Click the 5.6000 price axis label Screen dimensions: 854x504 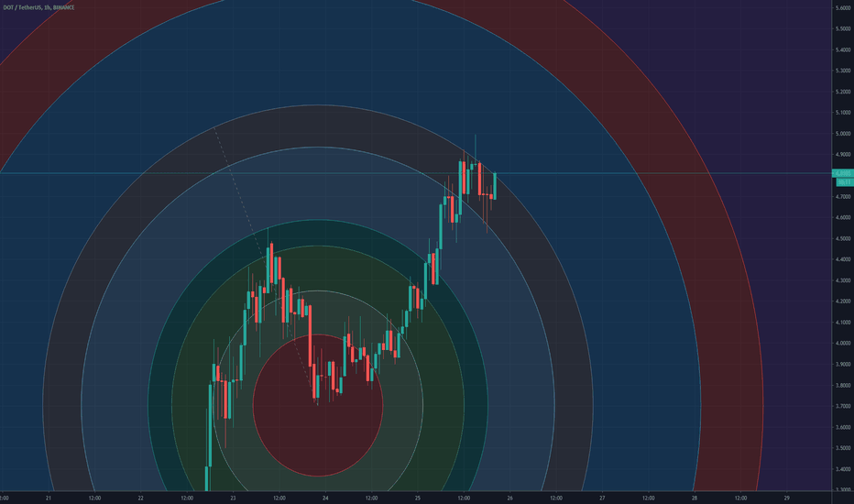[843, 7]
